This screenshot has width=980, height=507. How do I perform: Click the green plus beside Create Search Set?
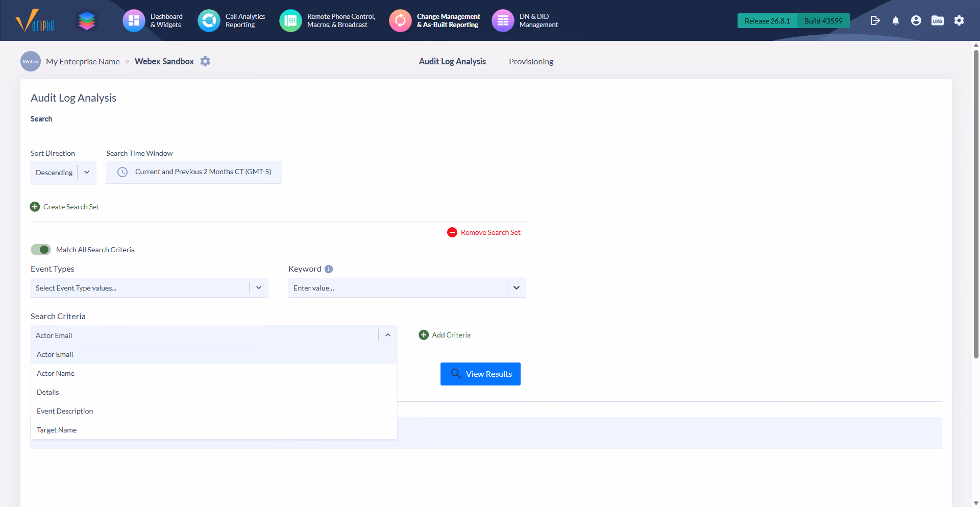(x=35, y=207)
